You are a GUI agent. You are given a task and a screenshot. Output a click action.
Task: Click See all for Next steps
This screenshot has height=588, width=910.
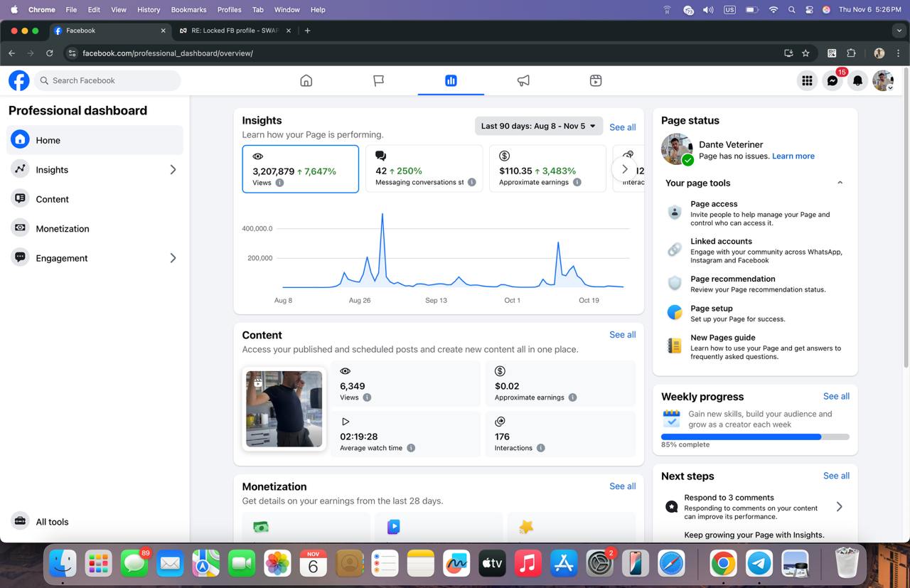click(836, 476)
